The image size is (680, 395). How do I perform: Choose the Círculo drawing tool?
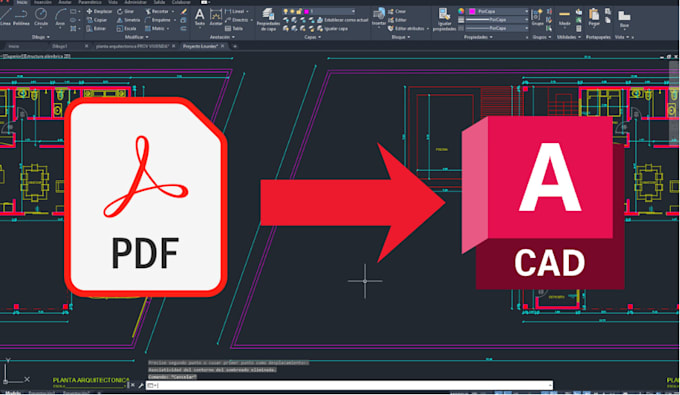[x=41, y=17]
